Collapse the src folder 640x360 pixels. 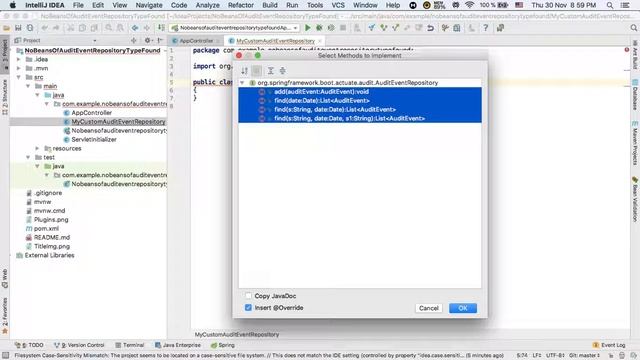[x=18, y=77]
